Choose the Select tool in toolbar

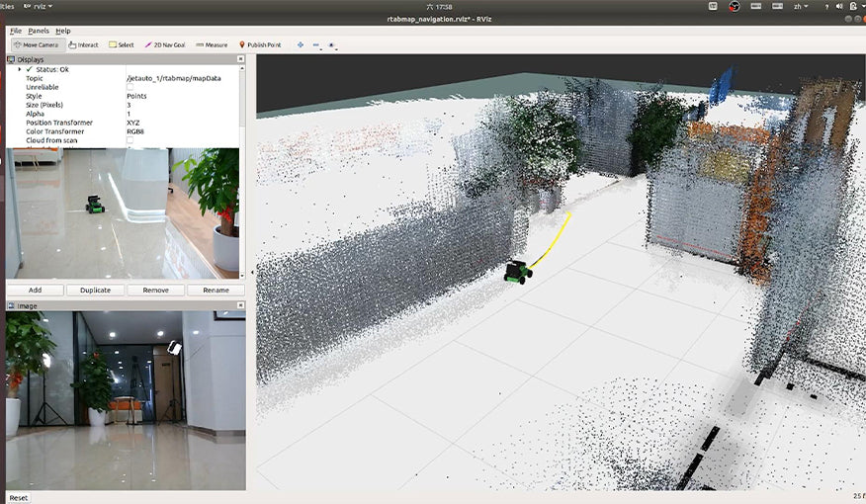pos(123,44)
